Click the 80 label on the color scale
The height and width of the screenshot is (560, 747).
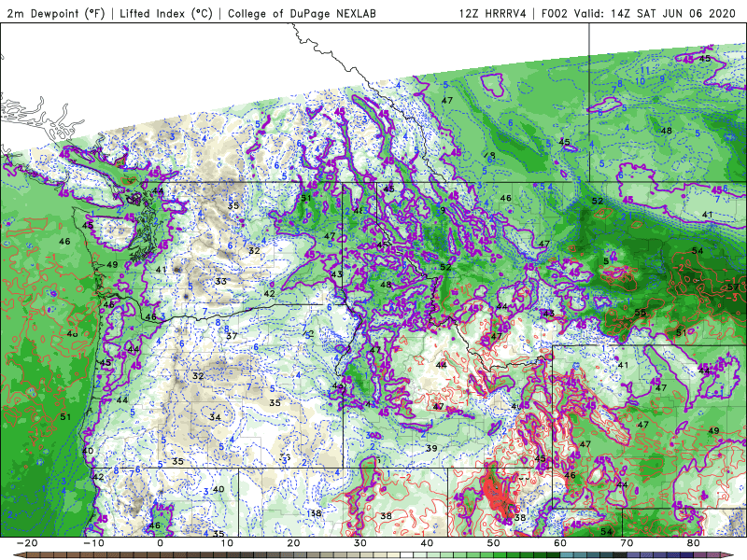(x=694, y=543)
